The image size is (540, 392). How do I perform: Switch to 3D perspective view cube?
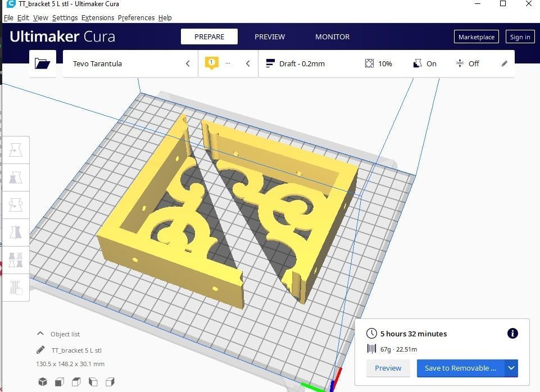pyautogui.click(x=43, y=382)
